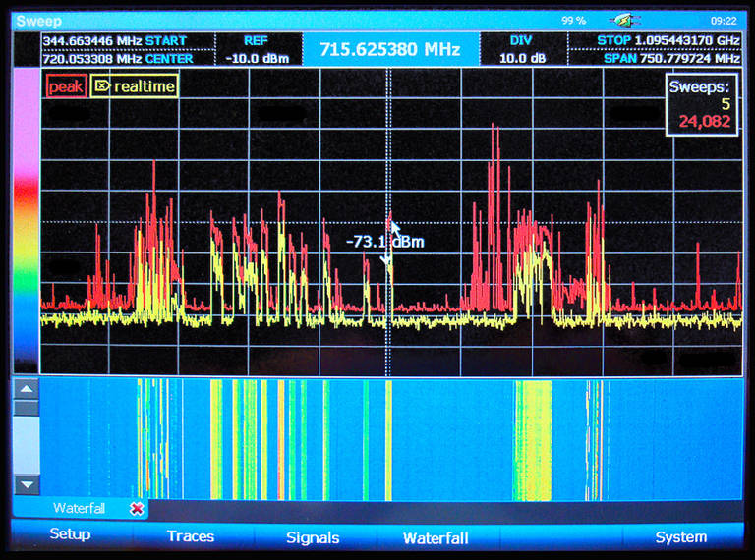The width and height of the screenshot is (755, 560).
Task: Close the Waterfall tab with red X
Action: click(x=137, y=508)
